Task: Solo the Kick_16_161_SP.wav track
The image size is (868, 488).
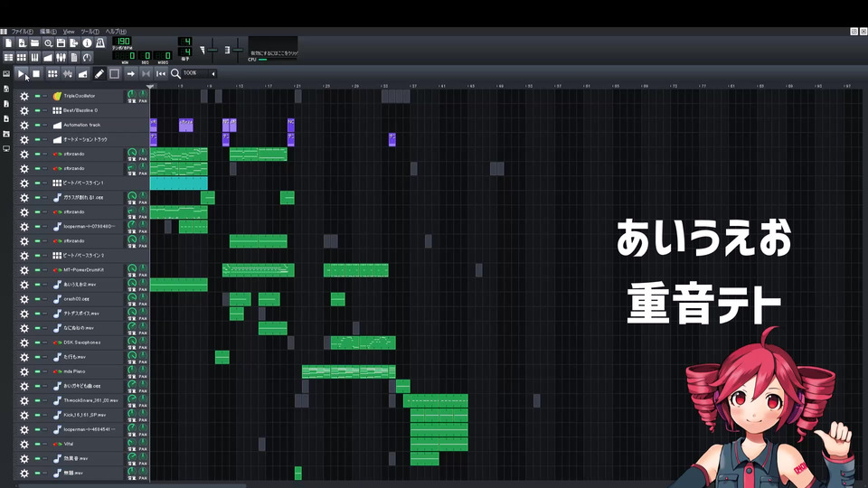Action: pos(45,415)
